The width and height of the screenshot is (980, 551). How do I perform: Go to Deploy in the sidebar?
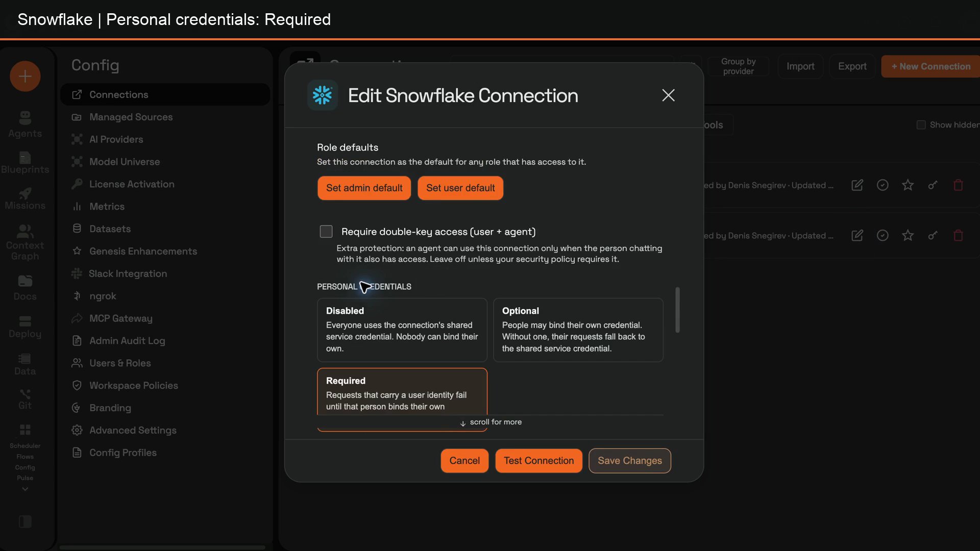pos(25,328)
